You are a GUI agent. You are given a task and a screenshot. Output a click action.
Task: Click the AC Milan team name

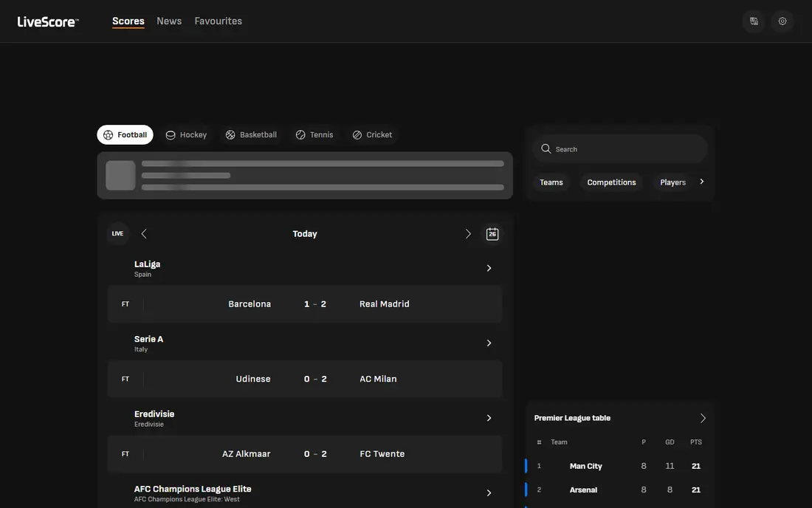pyautogui.click(x=378, y=379)
